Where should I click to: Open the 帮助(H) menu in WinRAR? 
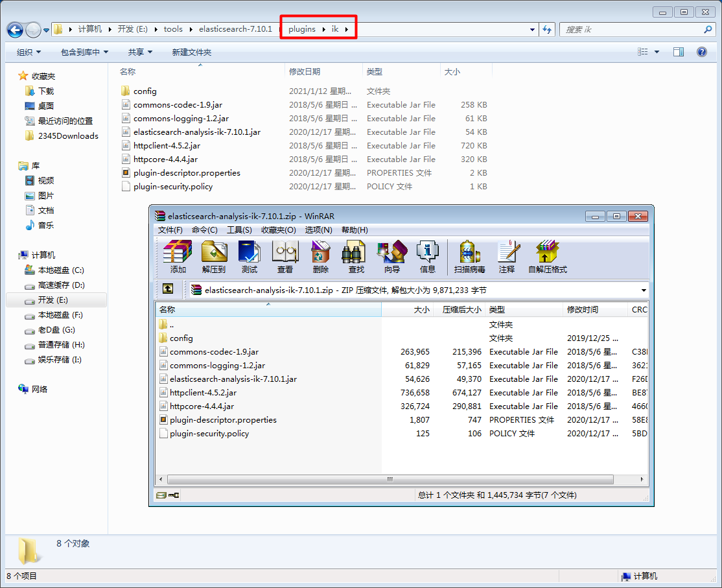355,229
